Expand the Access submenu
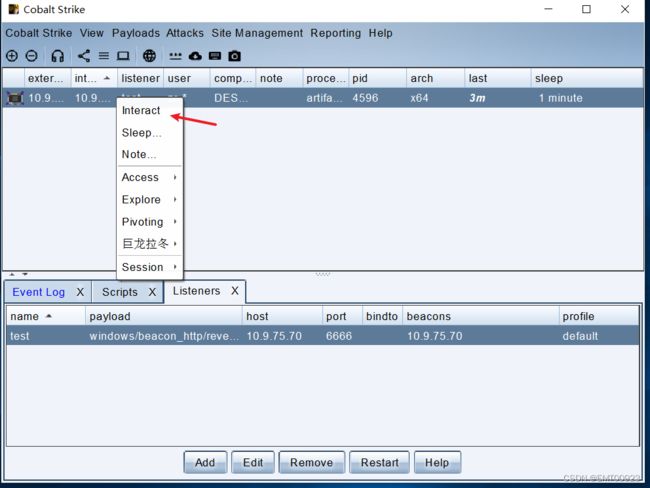 [150, 177]
